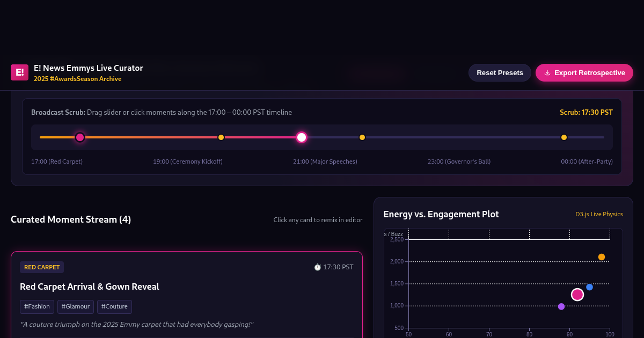Screen dimensions: 644x338
Task: Click the yellow marker near After-Party
Action: (x=564, y=137)
